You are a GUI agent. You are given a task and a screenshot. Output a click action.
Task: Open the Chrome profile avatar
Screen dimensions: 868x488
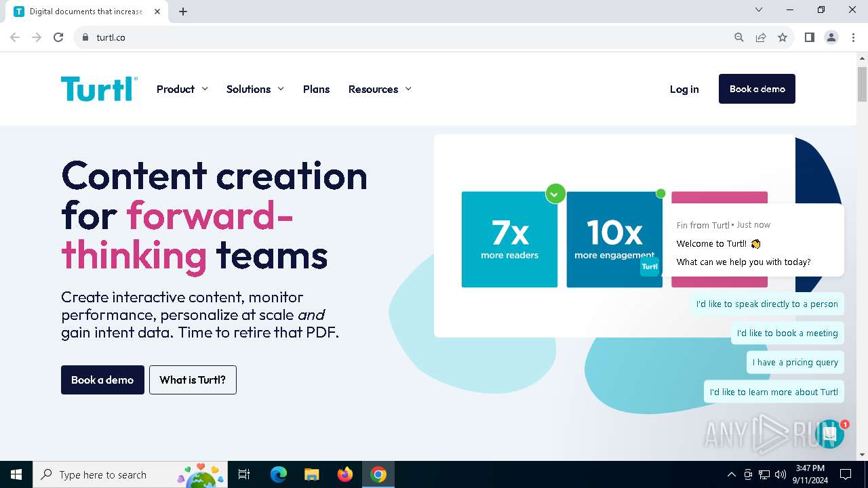point(831,37)
